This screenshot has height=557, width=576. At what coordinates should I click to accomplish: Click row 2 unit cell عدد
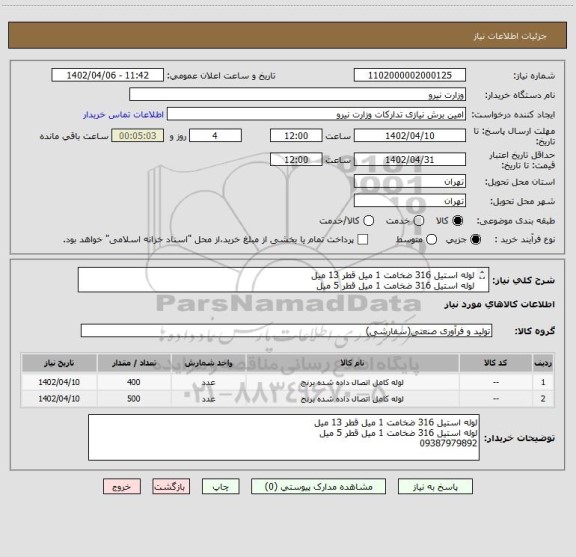coord(208,399)
